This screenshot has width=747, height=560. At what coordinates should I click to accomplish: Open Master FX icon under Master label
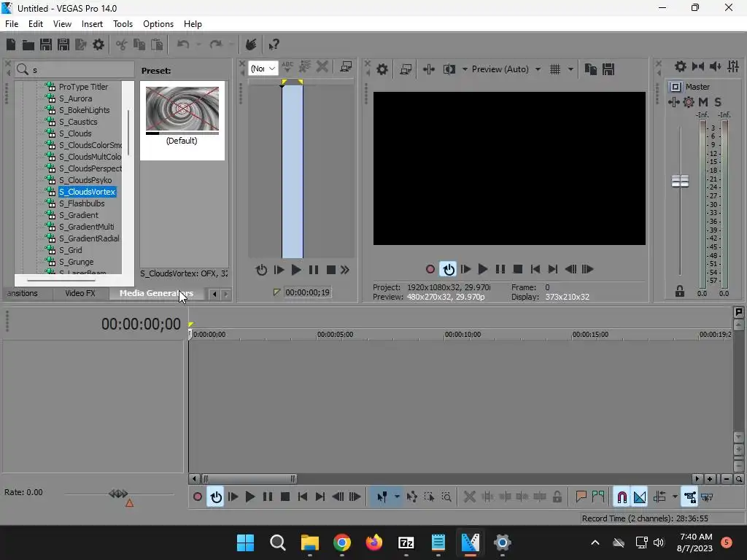pos(673,102)
